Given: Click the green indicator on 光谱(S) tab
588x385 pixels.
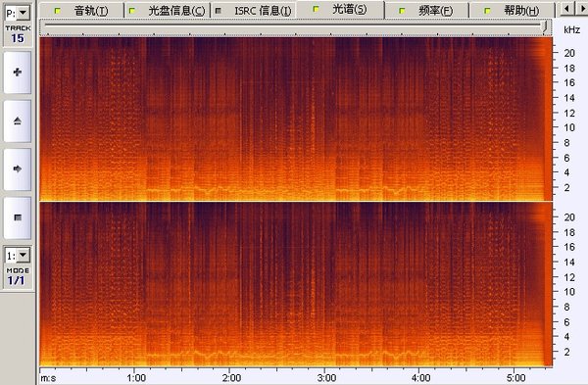Looking at the screenshot, I should pos(317,9).
